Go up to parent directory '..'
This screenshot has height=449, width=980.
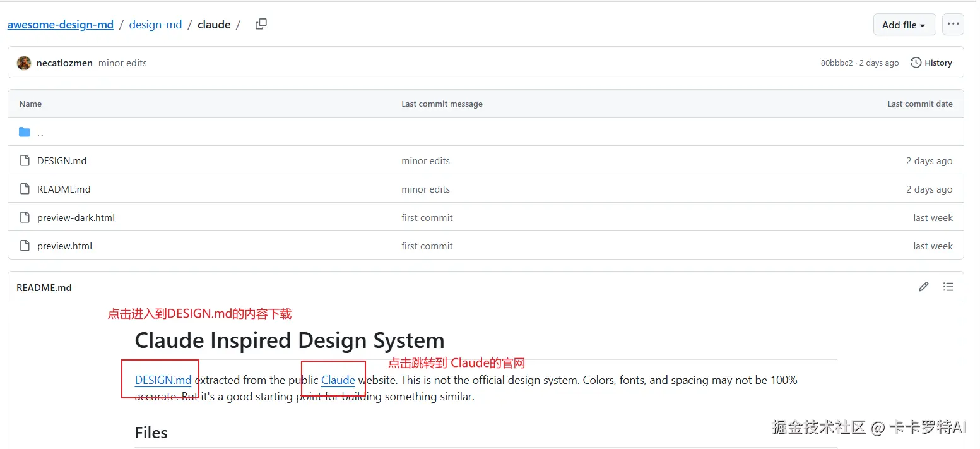40,133
